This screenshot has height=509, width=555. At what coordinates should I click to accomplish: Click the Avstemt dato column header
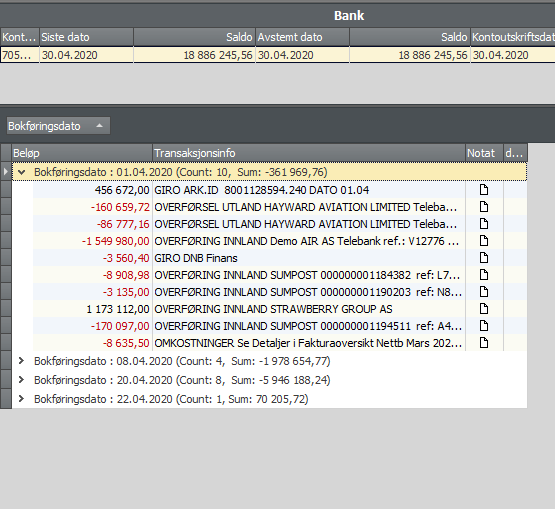pyautogui.click(x=302, y=37)
